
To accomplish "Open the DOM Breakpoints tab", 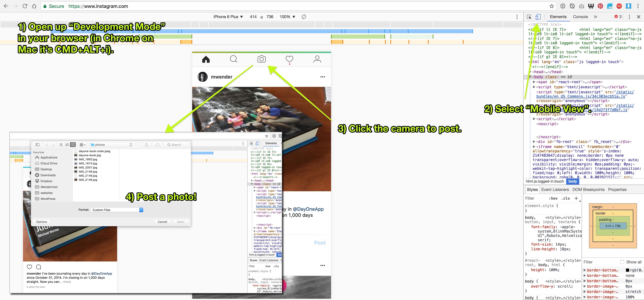I will click(588, 190).
